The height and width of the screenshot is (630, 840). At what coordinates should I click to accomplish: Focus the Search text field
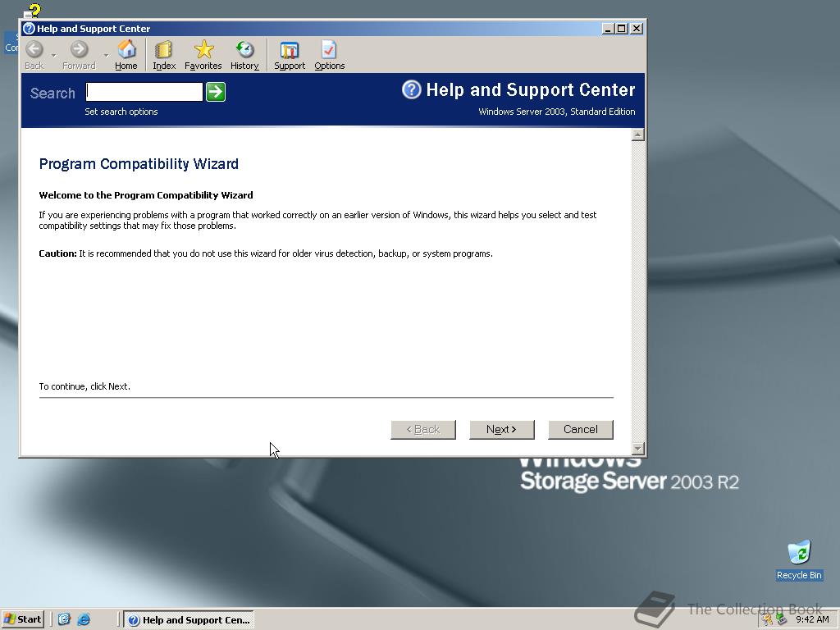tap(144, 92)
